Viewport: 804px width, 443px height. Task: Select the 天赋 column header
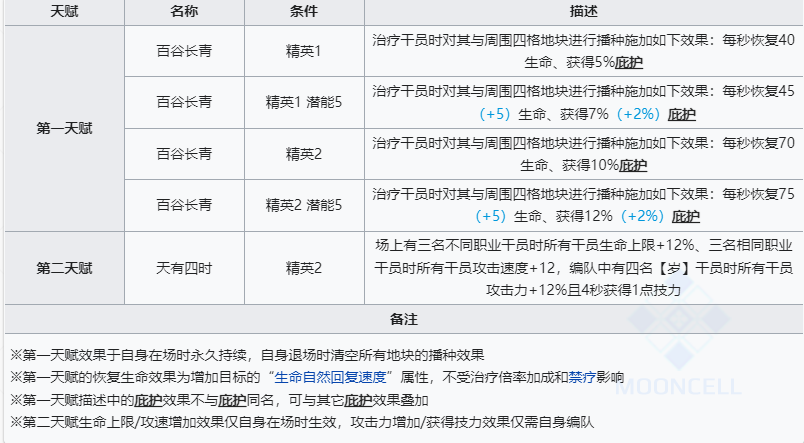point(64,10)
